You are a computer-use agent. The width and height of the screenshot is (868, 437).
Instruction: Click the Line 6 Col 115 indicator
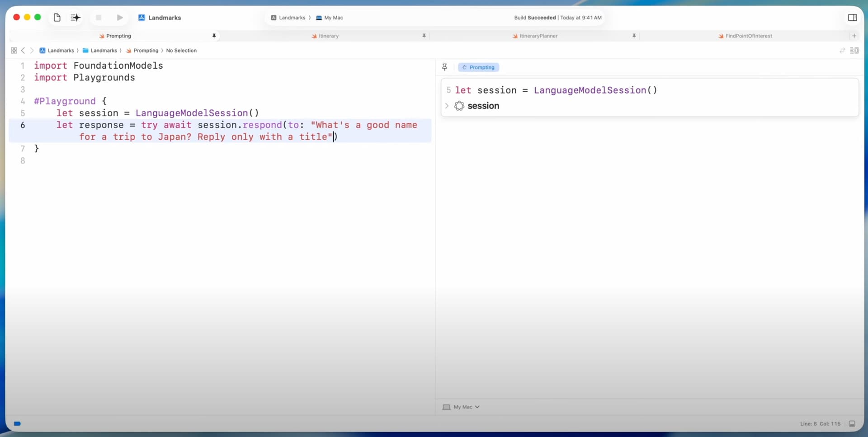[x=820, y=423]
